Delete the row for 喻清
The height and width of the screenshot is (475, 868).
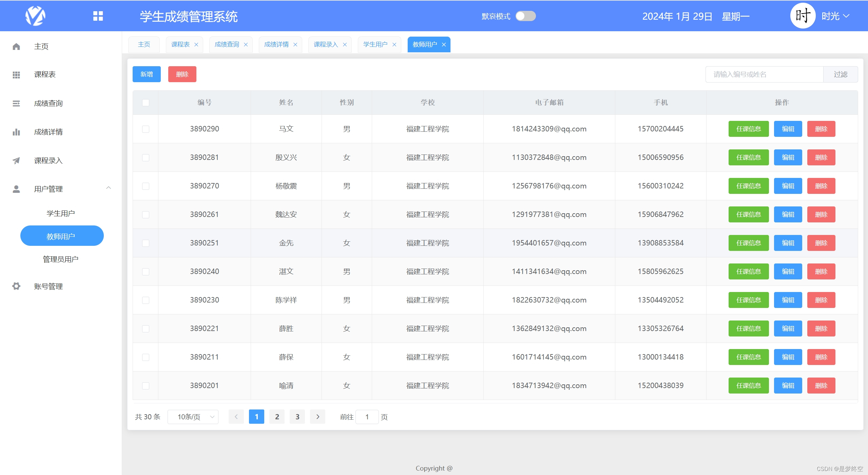pos(821,386)
